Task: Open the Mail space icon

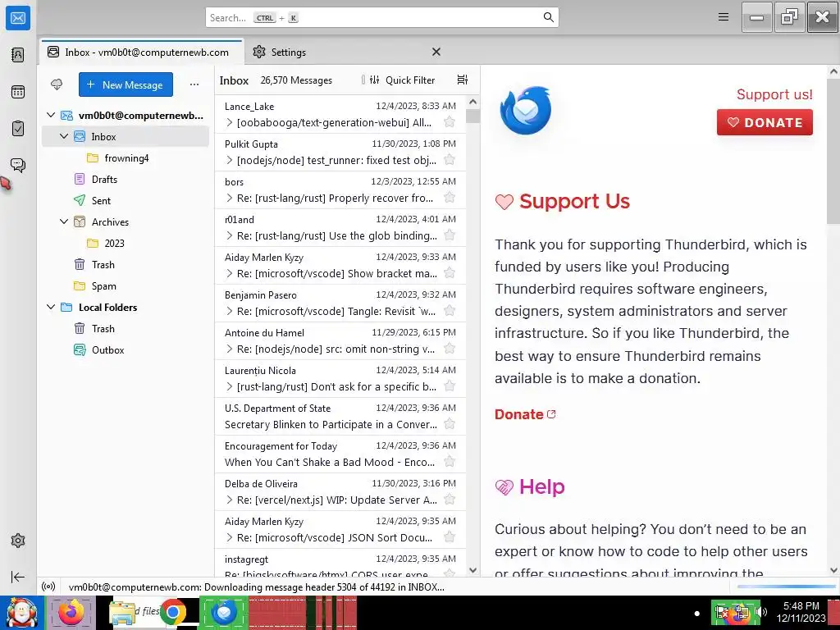Action: [18, 18]
